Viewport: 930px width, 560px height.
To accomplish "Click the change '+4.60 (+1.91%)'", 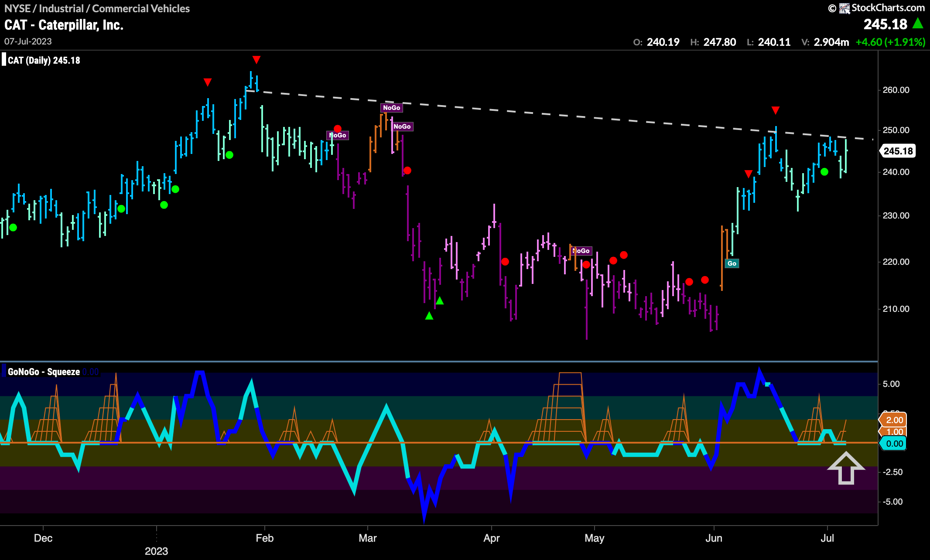I will click(890, 42).
